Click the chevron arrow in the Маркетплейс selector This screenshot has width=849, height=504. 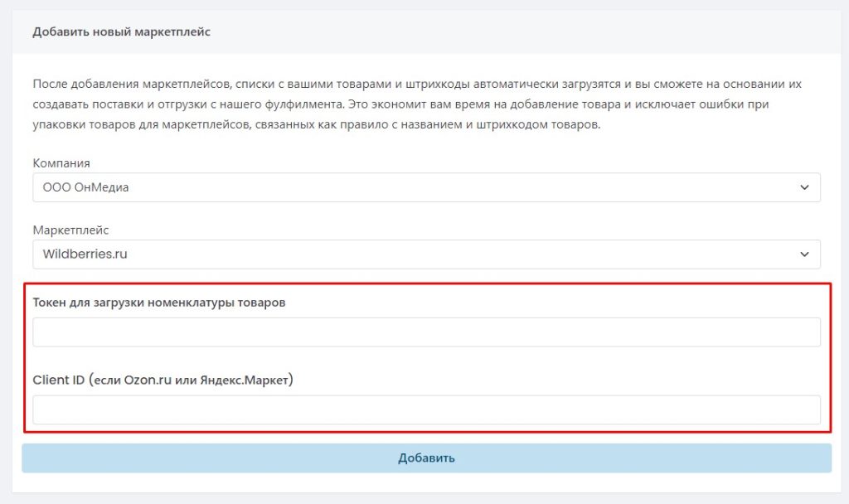(803, 254)
